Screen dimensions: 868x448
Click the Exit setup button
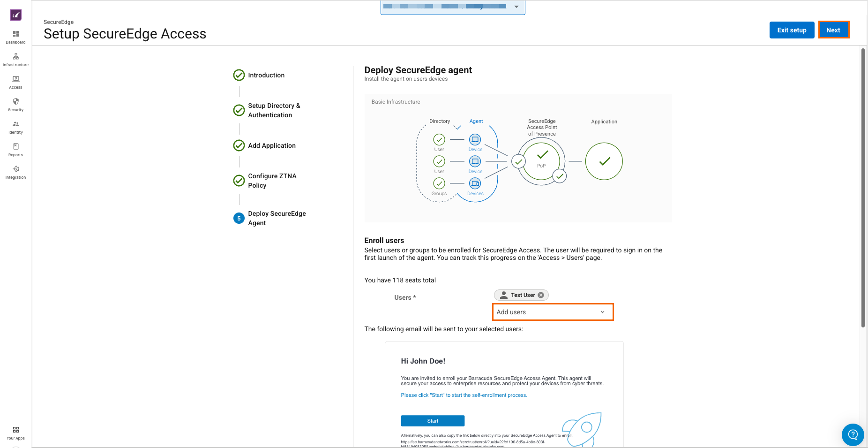tap(791, 30)
